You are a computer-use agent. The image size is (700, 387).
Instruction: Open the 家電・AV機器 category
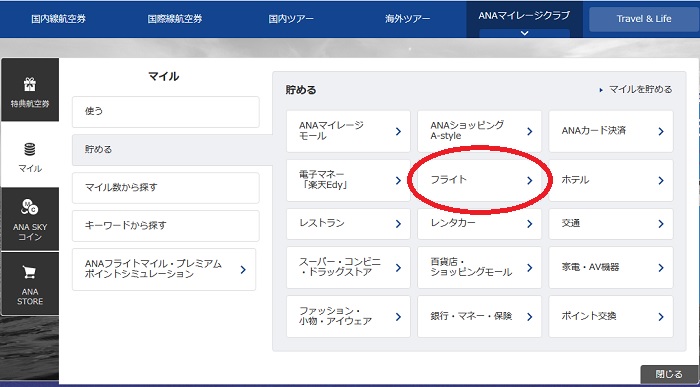coord(611,267)
